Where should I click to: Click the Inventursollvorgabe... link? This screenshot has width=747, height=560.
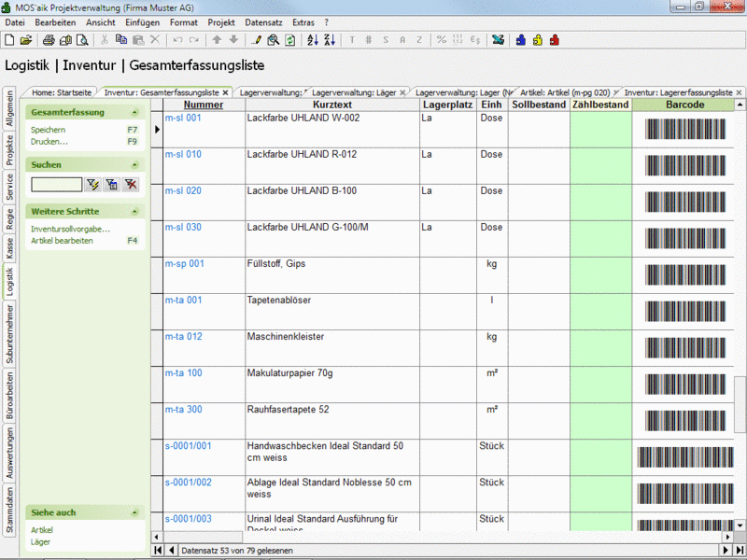click(71, 229)
